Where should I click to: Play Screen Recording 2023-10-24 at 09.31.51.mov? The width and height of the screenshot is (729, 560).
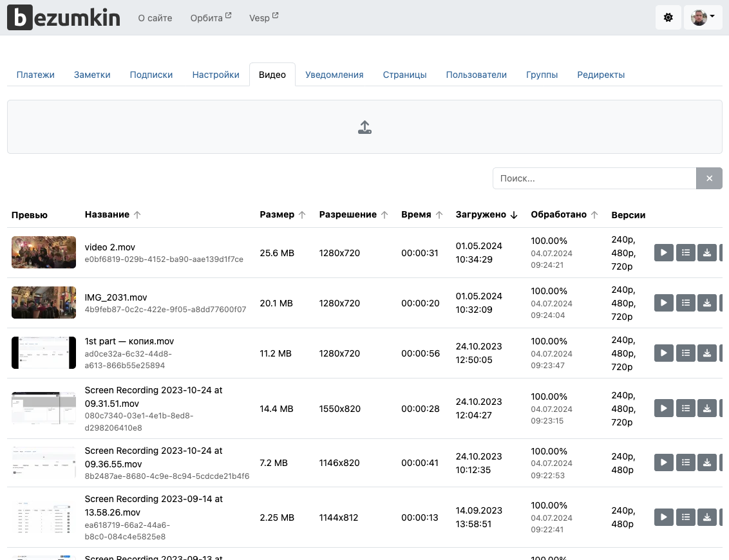pyautogui.click(x=663, y=408)
